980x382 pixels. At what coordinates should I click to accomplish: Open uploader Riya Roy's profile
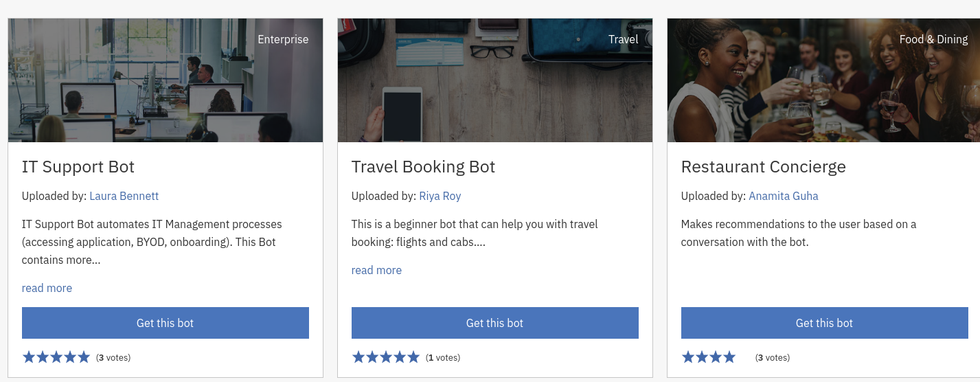(440, 196)
